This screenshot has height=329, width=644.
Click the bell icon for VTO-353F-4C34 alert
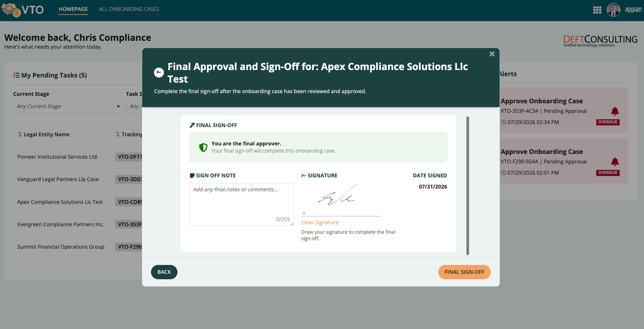[615, 111]
